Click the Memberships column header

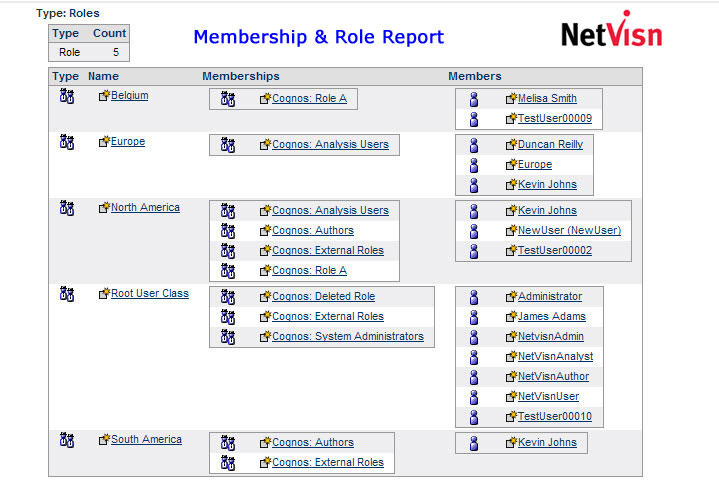(x=241, y=76)
